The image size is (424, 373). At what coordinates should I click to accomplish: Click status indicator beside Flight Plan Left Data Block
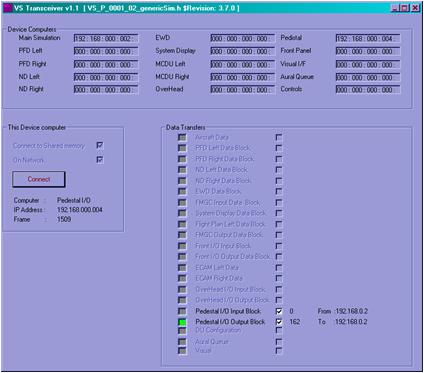(x=182, y=224)
